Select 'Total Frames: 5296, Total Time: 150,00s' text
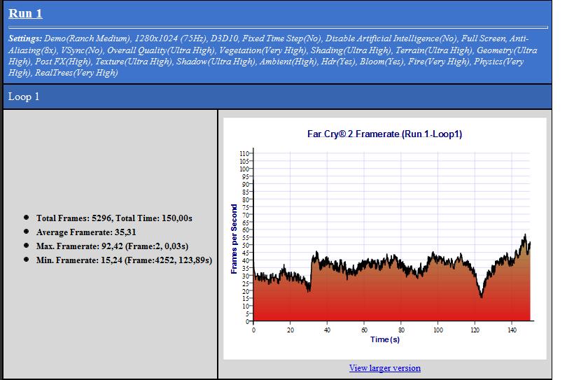This screenshot has width=588, height=380. pos(114,218)
